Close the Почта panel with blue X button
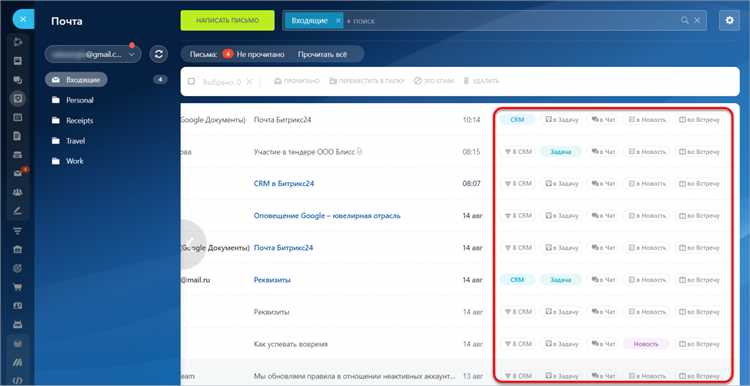Image resolution: width=750 pixels, height=386 pixels. 23,20
